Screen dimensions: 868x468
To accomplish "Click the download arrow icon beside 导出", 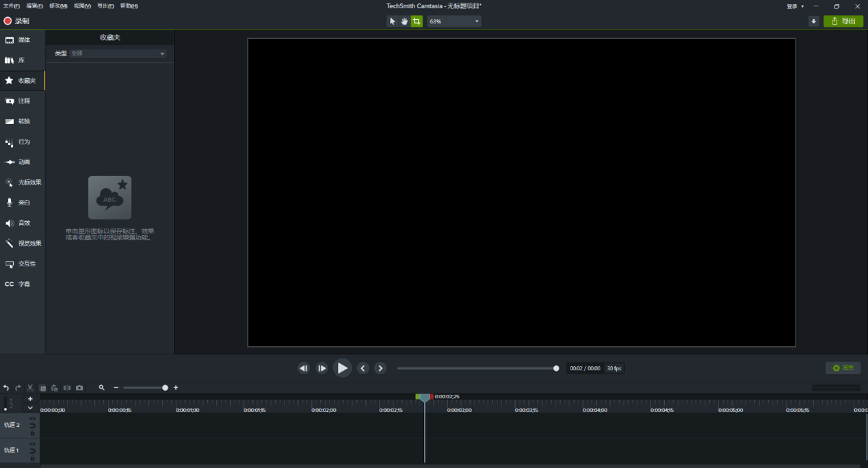I will coord(813,21).
